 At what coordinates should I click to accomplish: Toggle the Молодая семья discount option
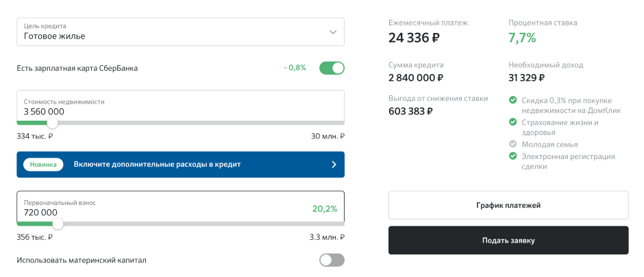tap(549, 145)
